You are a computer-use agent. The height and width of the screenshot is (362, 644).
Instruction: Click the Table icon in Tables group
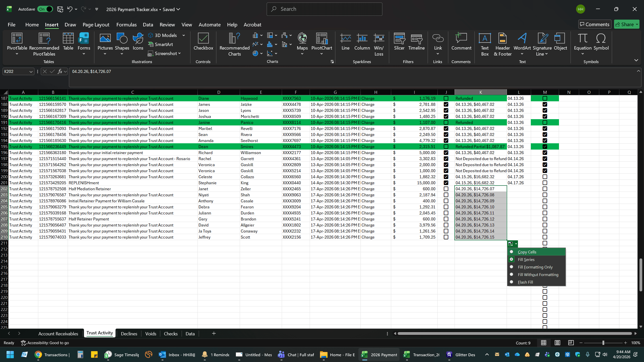pyautogui.click(x=68, y=41)
